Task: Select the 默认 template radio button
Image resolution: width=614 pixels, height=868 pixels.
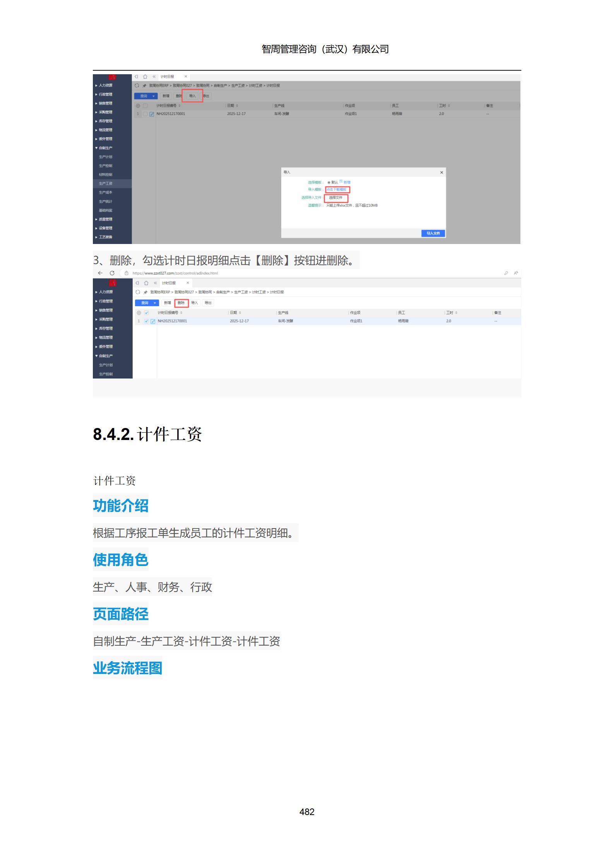Action: click(x=329, y=182)
